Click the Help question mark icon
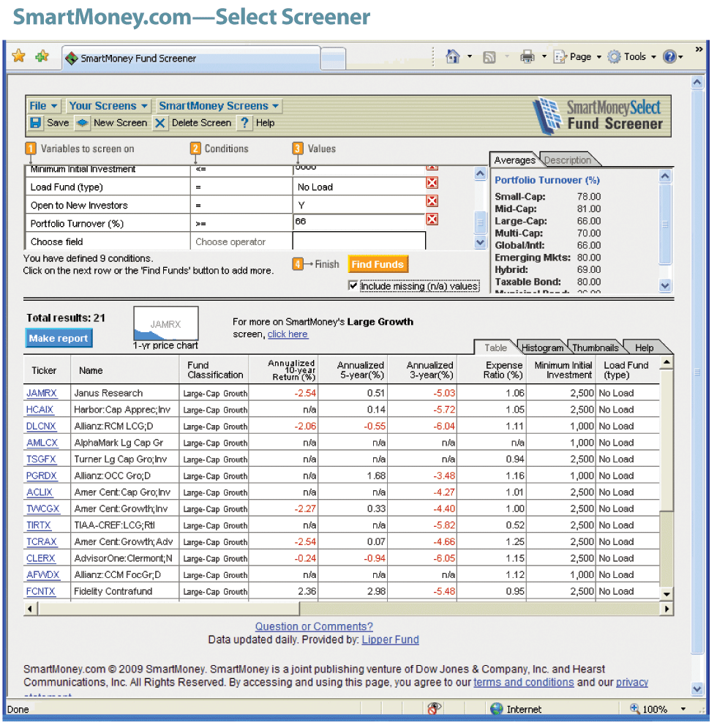Screen dimensions: 717x728 (x=245, y=123)
